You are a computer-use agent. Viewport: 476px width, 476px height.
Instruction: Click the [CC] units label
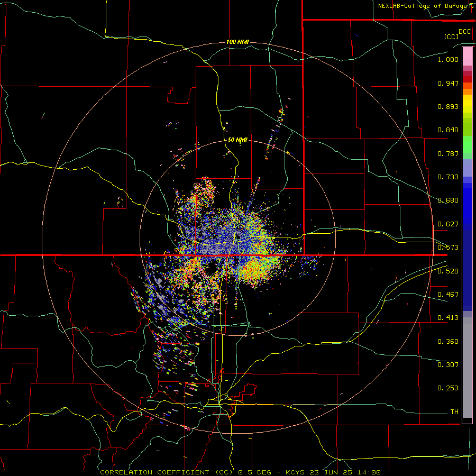point(451,36)
